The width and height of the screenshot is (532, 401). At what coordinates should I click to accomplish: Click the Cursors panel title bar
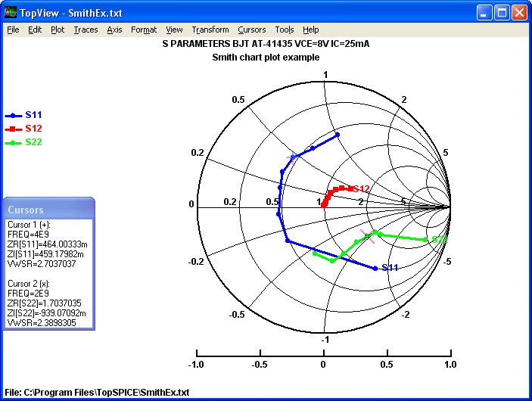(x=48, y=210)
